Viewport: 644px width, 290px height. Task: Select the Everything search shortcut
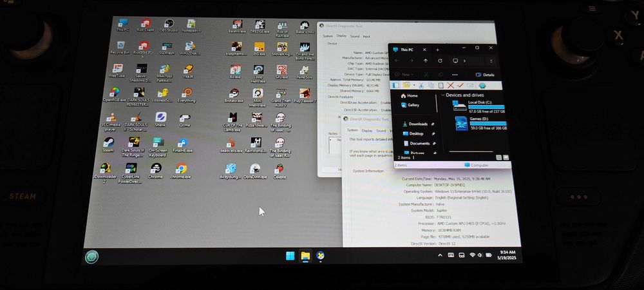click(187, 95)
